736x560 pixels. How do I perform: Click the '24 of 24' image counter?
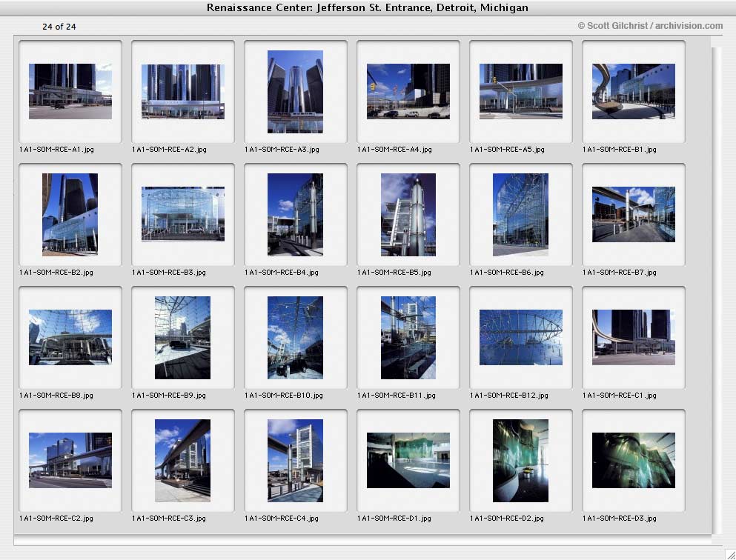coord(59,27)
